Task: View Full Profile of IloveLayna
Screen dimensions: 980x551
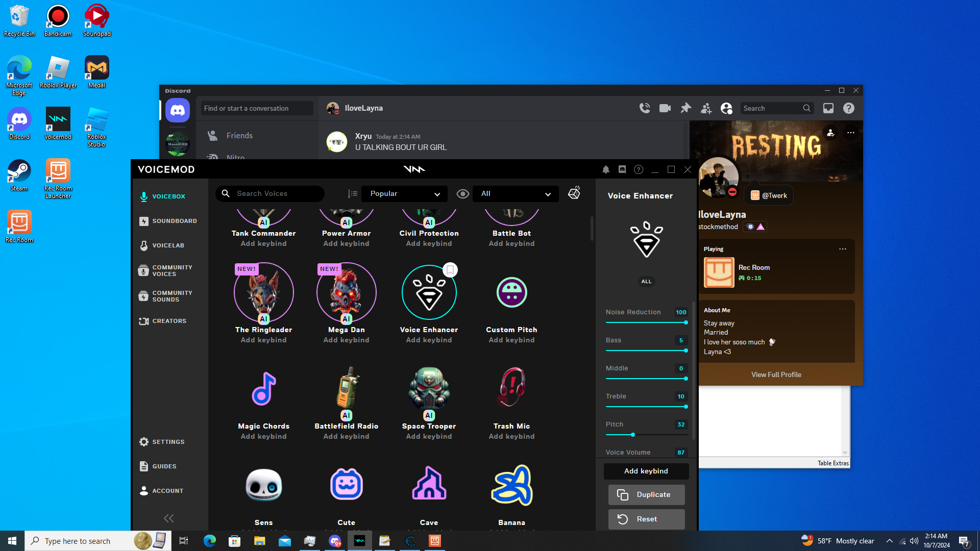Action: [x=776, y=374]
